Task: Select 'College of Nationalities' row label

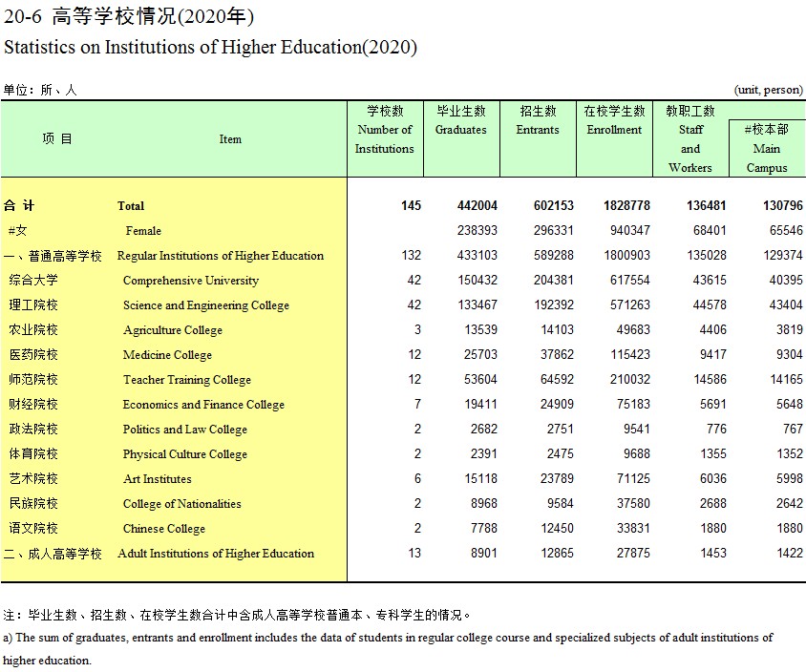Action: pos(182,503)
